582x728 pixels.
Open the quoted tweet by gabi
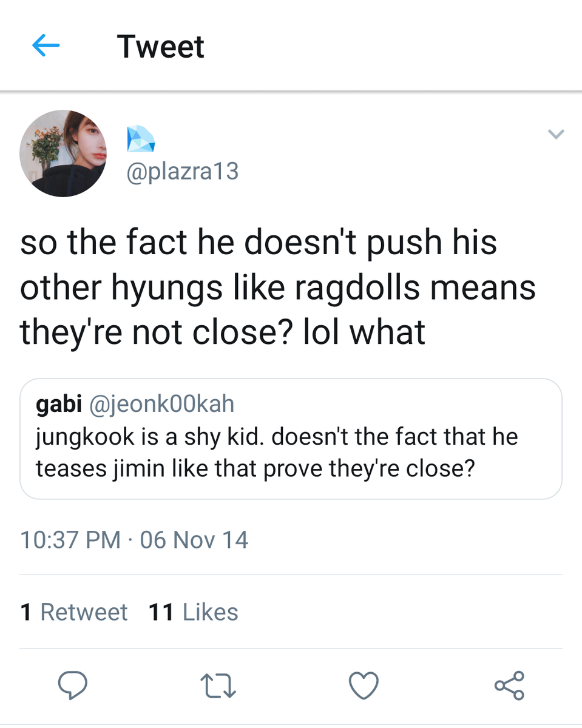(x=291, y=439)
